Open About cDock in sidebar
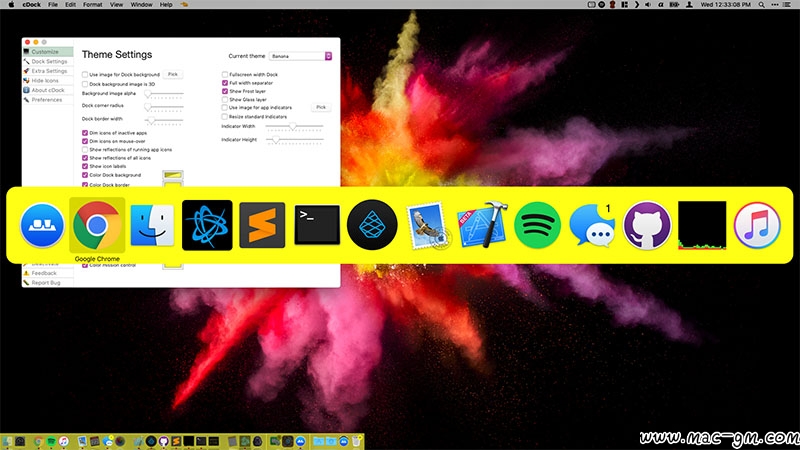This screenshot has width=800, height=450. point(48,90)
